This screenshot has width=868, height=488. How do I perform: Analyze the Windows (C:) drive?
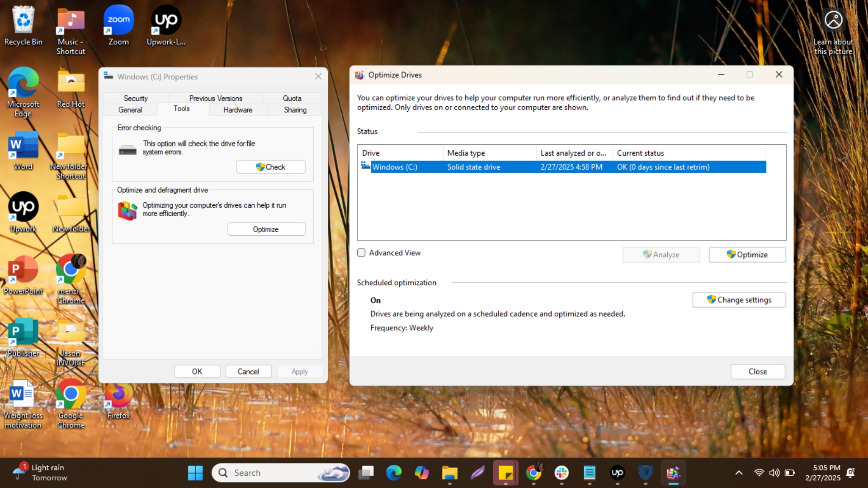point(660,254)
